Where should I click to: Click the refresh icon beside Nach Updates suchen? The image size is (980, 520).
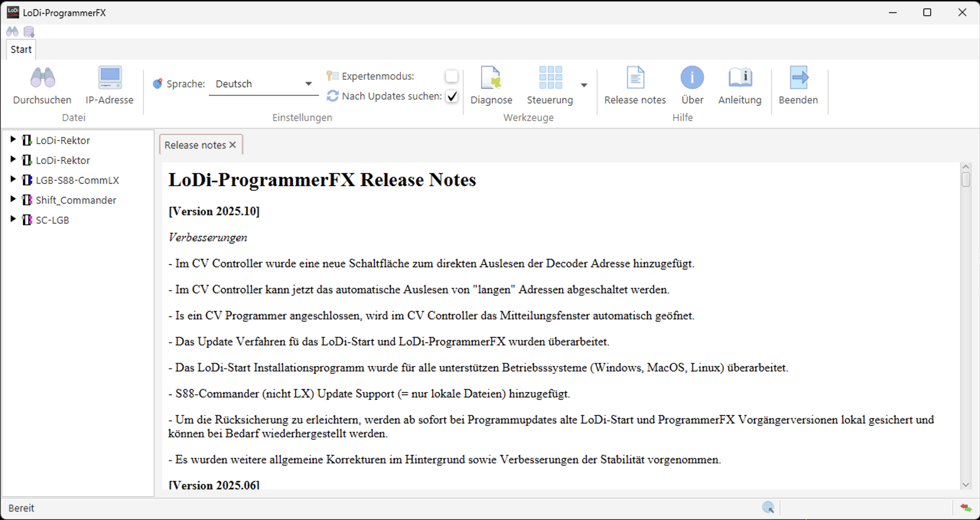click(x=333, y=96)
